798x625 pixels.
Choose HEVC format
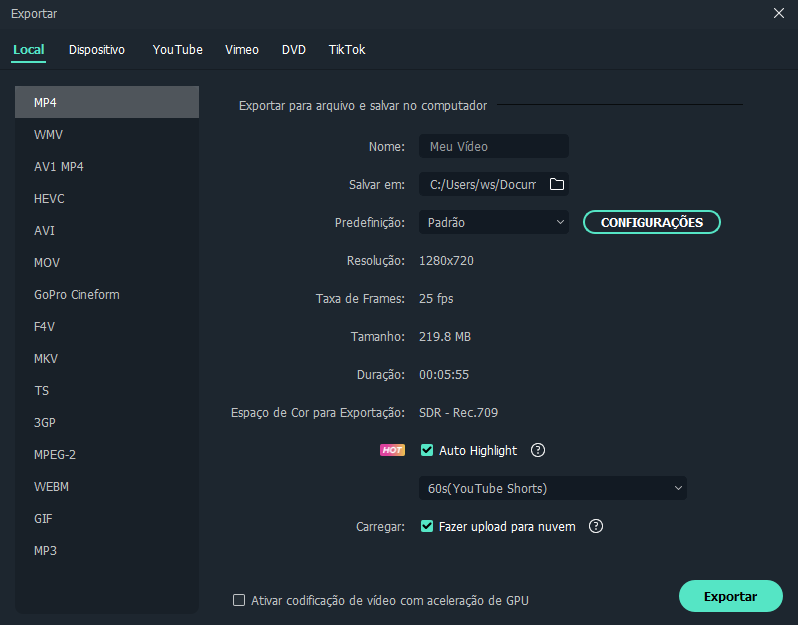coord(107,198)
